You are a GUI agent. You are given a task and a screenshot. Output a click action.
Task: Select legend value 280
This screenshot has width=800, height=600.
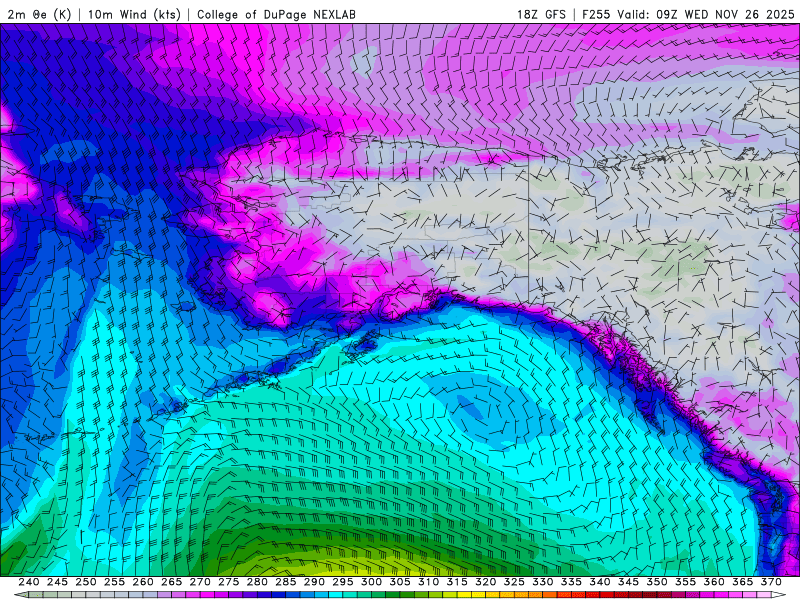pyautogui.click(x=257, y=582)
